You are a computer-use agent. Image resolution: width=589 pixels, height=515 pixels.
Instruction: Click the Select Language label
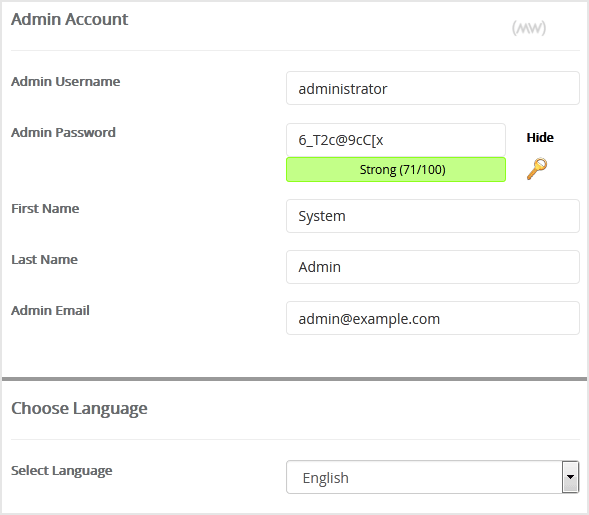click(x=62, y=471)
